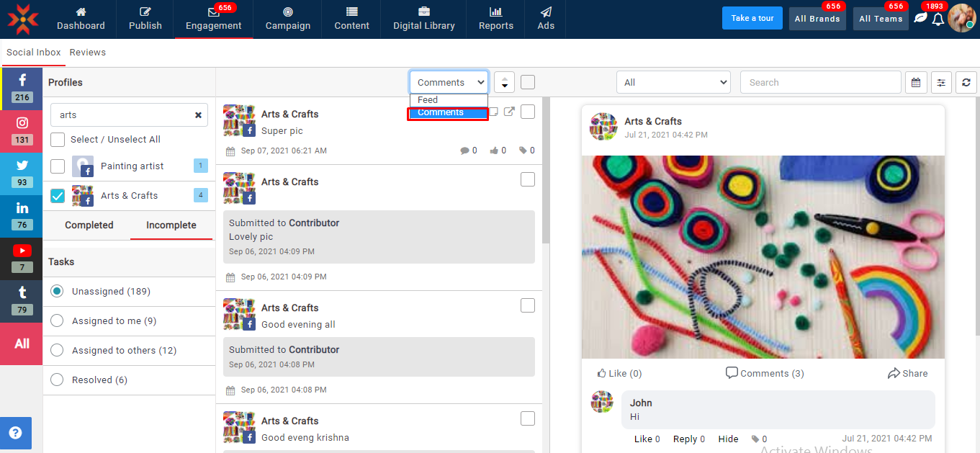Switch to the Completed tab
Screen dimensions: 980x453
[x=89, y=225]
